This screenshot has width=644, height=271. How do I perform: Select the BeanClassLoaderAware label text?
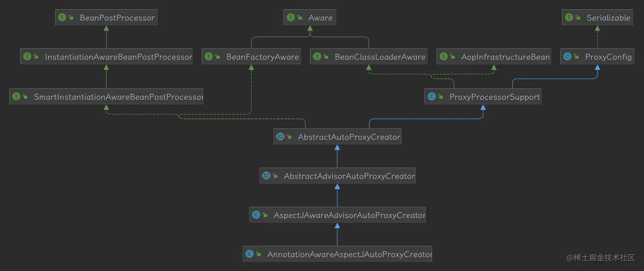click(x=380, y=57)
